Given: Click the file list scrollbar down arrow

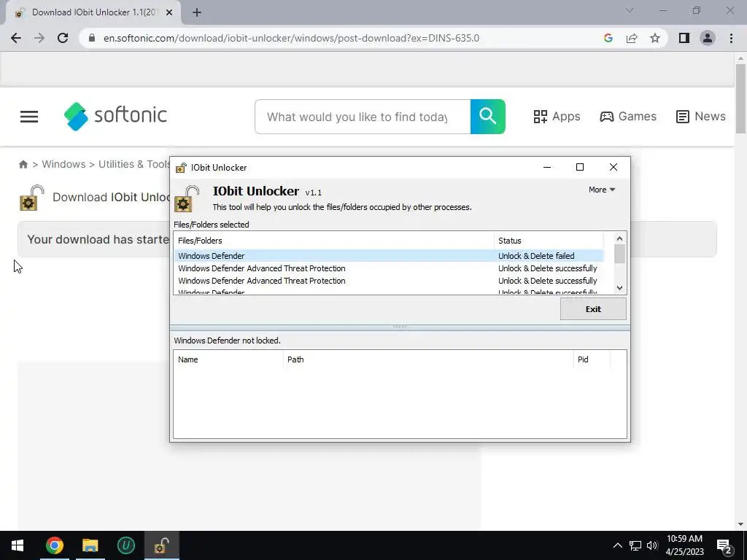Looking at the screenshot, I should pos(619,287).
